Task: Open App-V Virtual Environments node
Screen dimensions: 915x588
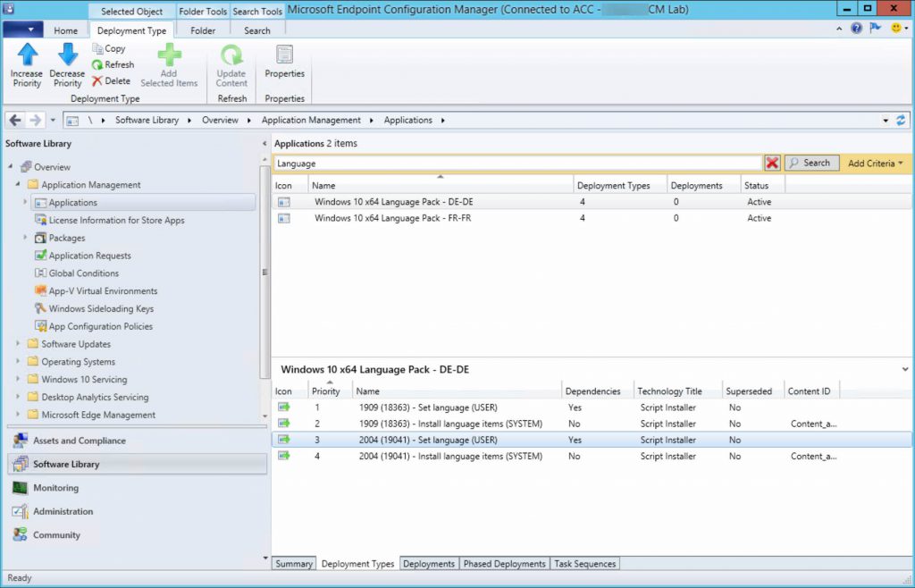Action: (x=103, y=290)
